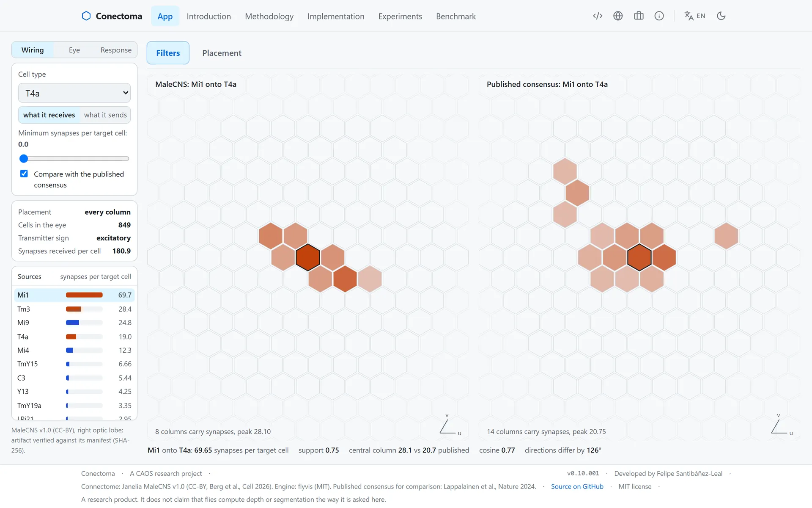Select the Tm3 source row

click(74, 309)
